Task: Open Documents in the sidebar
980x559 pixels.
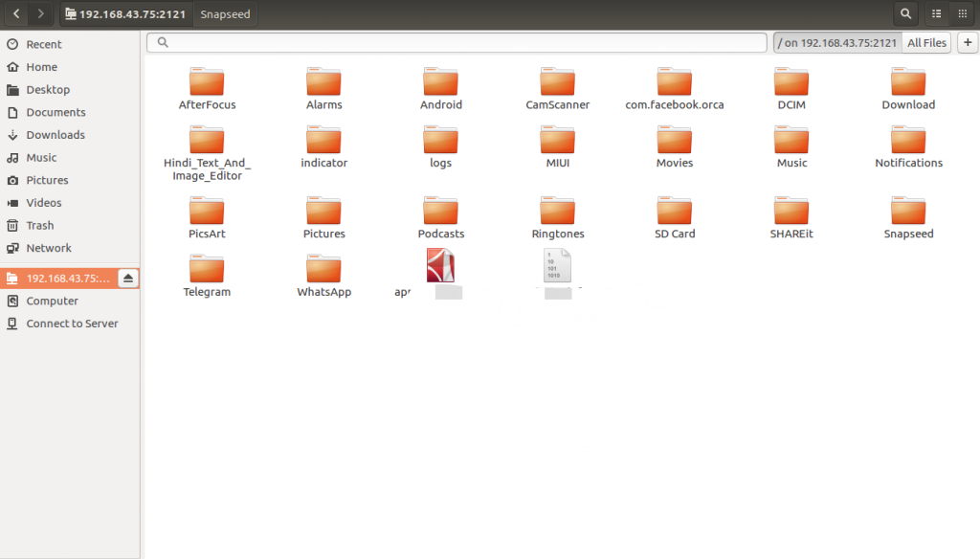Action: [x=70, y=112]
